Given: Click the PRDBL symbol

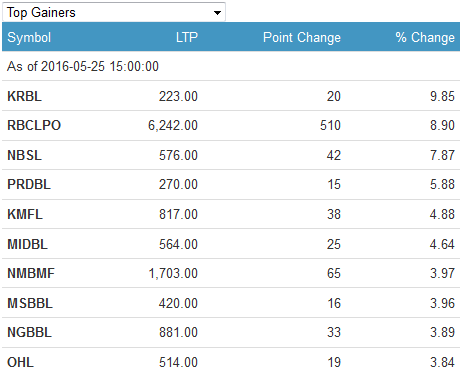Looking at the screenshot, I should 29,184.
